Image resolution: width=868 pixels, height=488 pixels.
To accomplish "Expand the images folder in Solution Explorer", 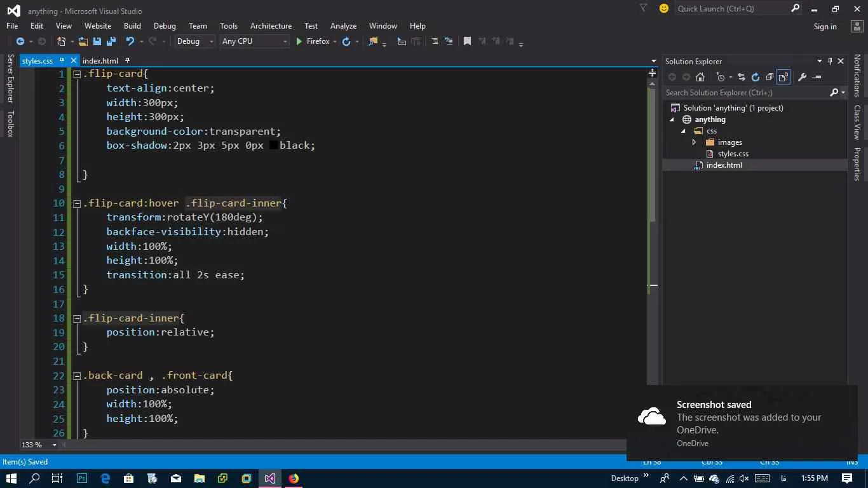I will (694, 142).
